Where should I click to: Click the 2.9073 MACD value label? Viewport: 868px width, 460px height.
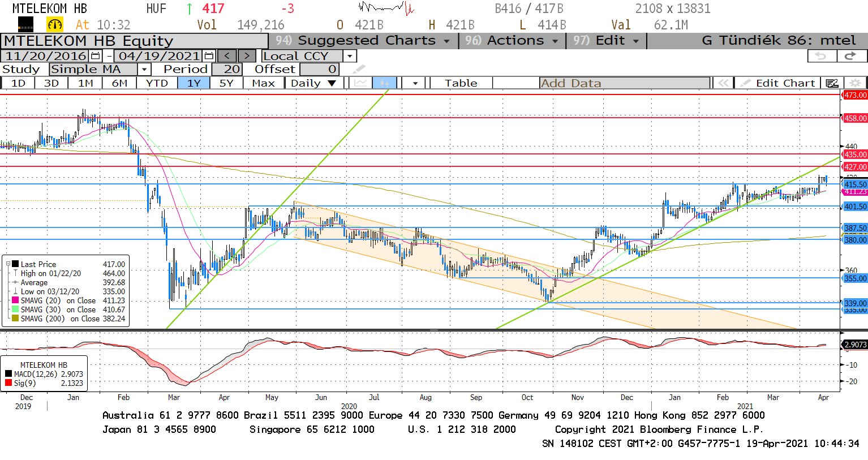pos(855,345)
